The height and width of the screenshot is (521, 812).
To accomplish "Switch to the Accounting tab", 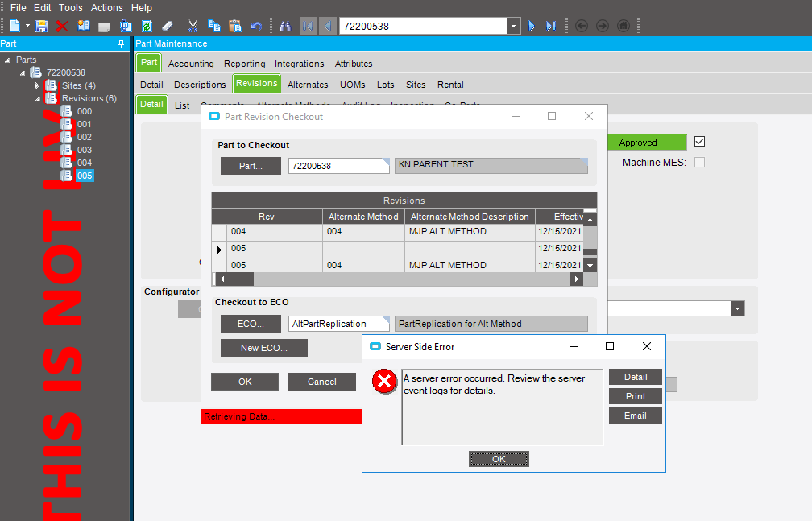I will pos(191,64).
